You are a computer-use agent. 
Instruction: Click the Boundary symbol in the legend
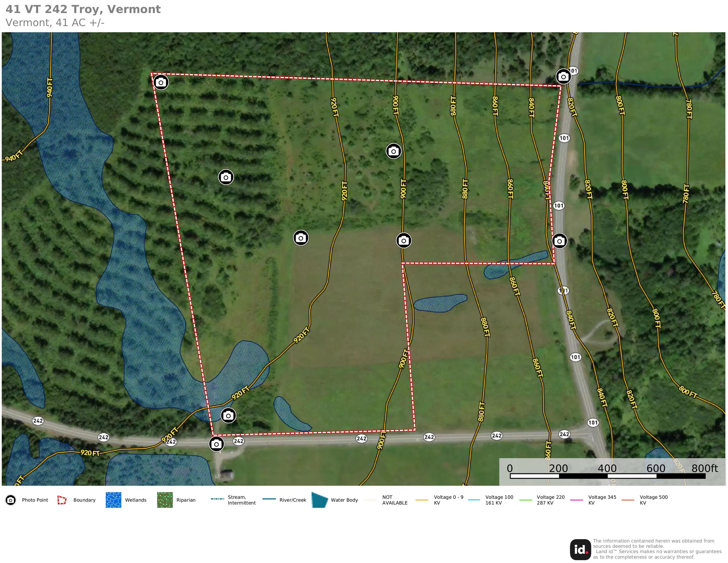click(62, 500)
